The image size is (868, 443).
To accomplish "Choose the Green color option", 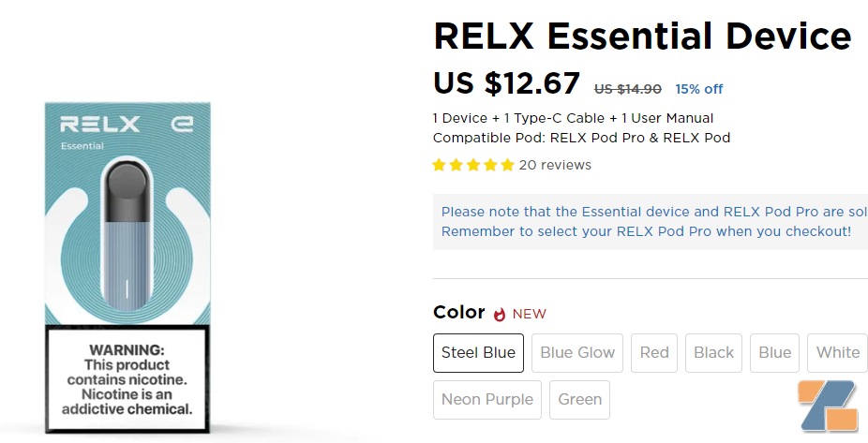I will tap(579, 400).
